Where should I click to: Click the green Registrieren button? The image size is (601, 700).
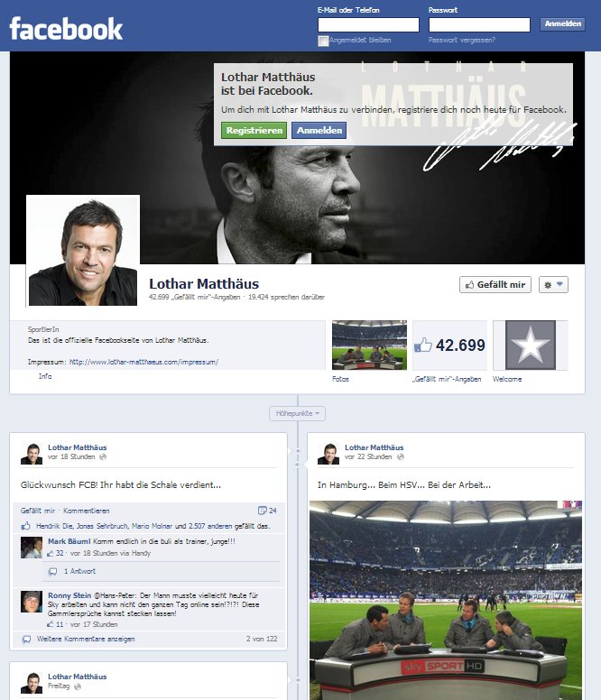(x=254, y=131)
